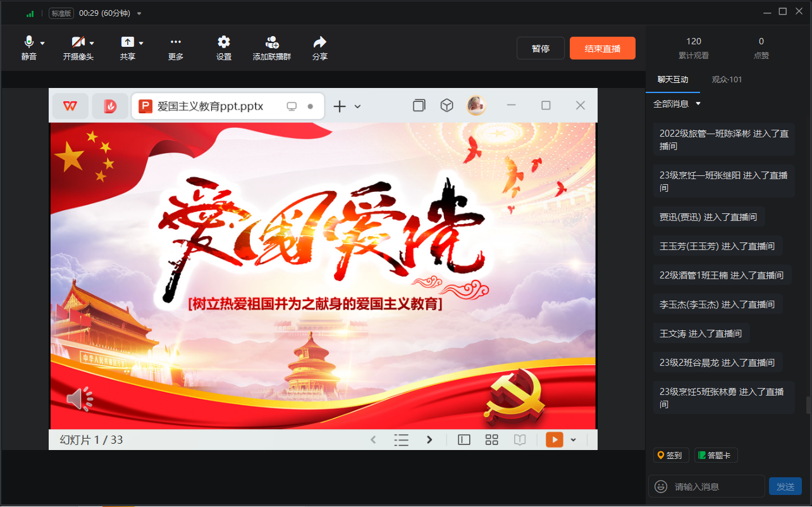Select the 聊天互动 tab
The height and width of the screenshot is (507, 812).
tap(673, 80)
